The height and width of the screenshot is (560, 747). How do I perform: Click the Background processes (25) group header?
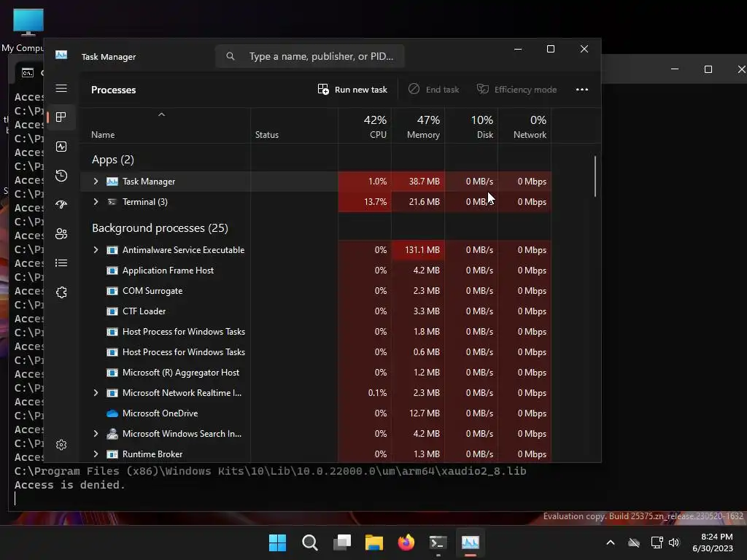coord(160,228)
